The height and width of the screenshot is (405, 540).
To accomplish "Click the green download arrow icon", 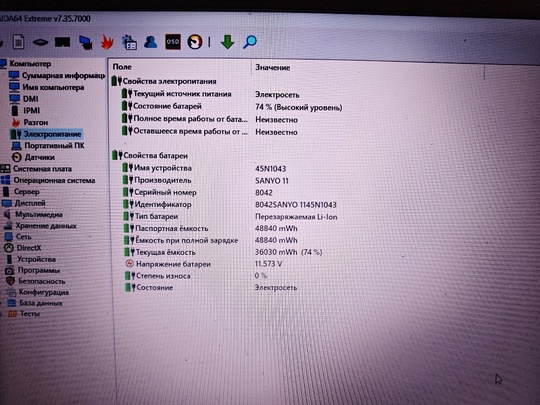I will (227, 42).
